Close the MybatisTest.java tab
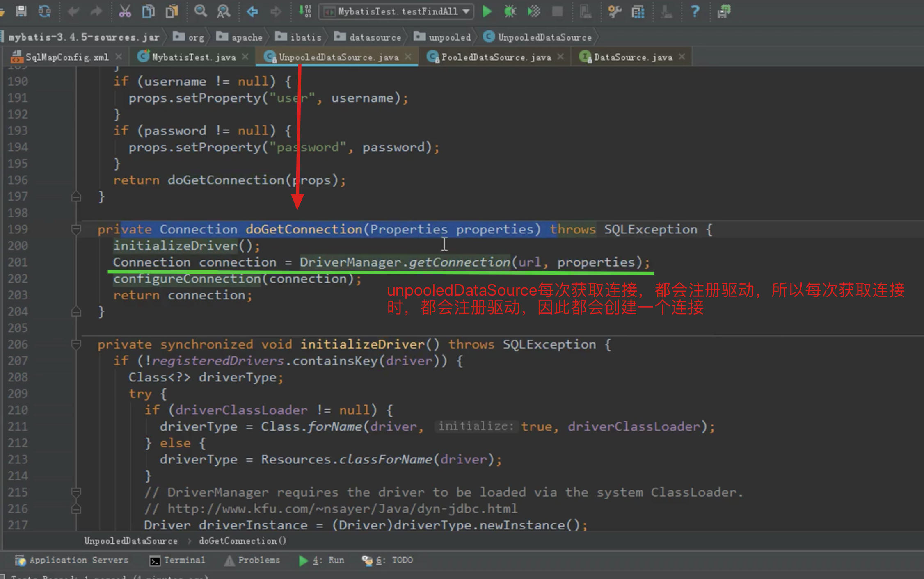 (245, 57)
